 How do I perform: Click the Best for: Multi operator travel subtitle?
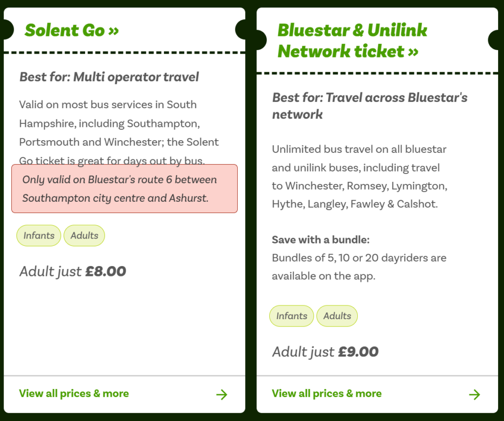coord(109,77)
